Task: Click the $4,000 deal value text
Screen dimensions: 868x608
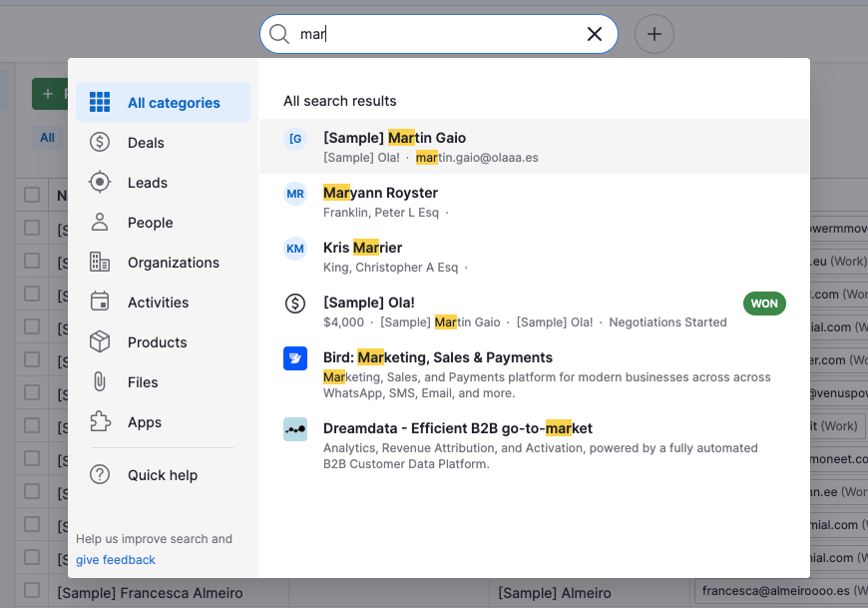Action: pos(344,322)
